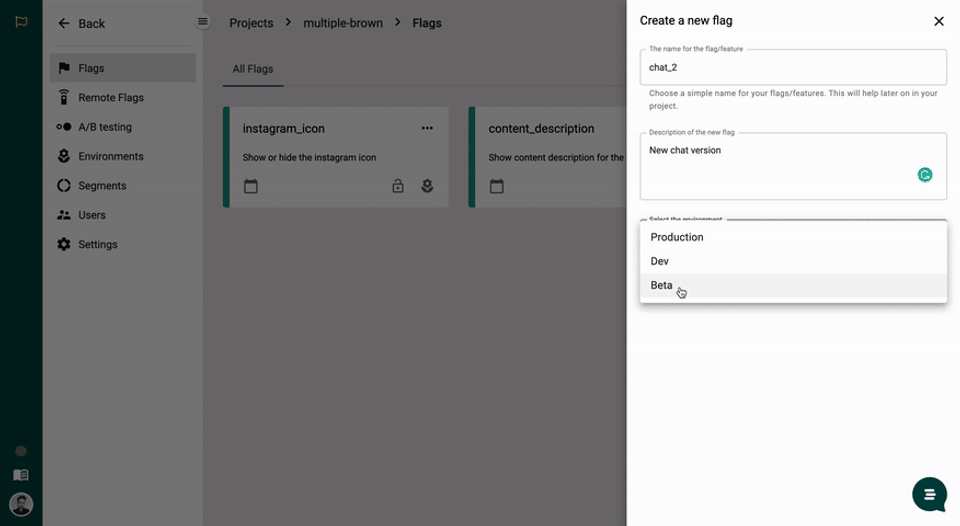
Task: Select the All Flags tab
Action: pos(253,69)
